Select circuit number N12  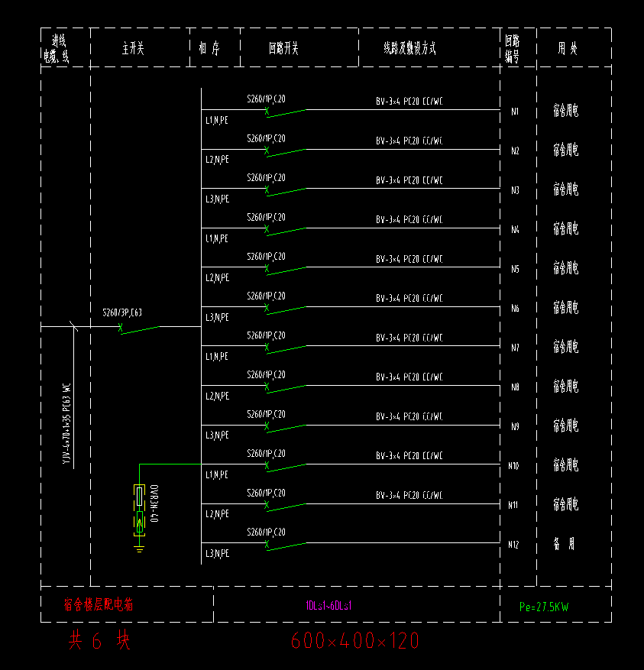tap(513, 545)
